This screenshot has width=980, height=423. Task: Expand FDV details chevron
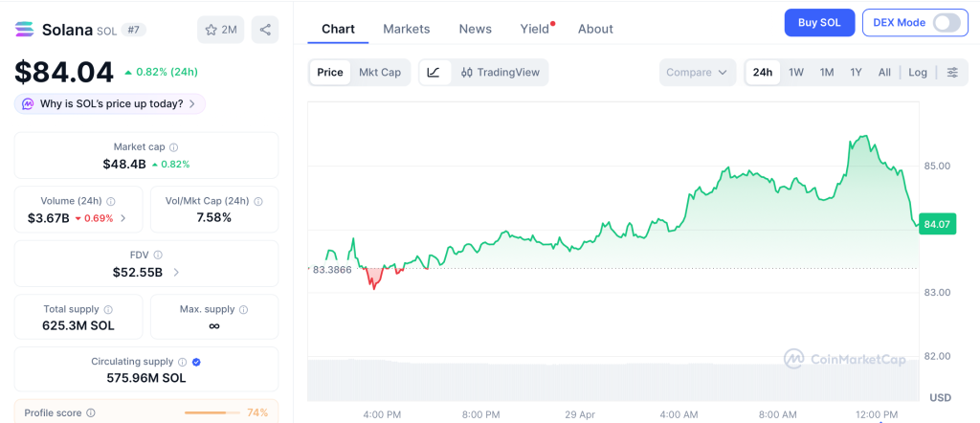click(x=175, y=273)
